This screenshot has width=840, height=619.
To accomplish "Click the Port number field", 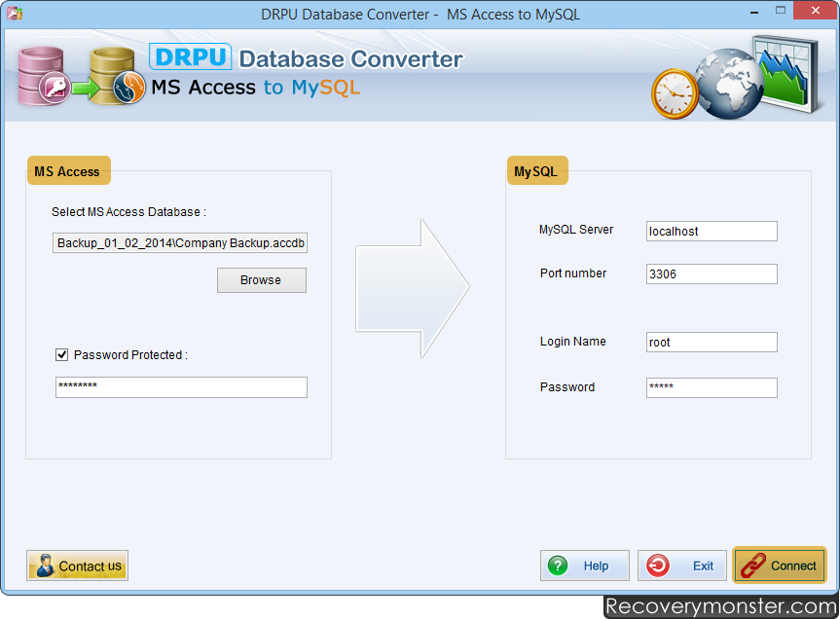I will (x=712, y=273).
